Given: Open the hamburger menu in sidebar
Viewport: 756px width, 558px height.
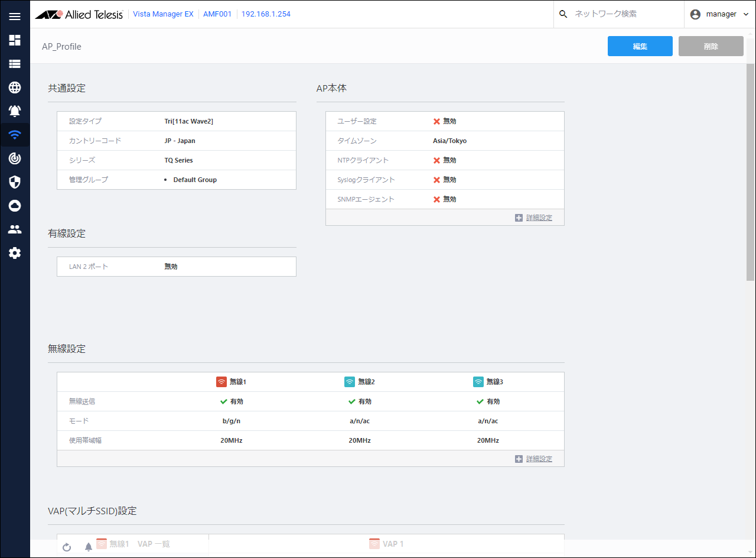Looking at the screenshot, I should pyautogui.click(x=15, y=16).
